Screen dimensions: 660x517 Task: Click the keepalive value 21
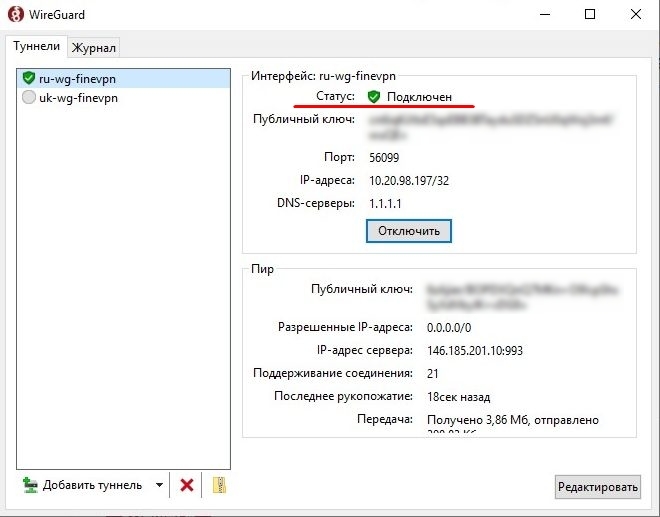pyautogui.click(x=432, y=374)
